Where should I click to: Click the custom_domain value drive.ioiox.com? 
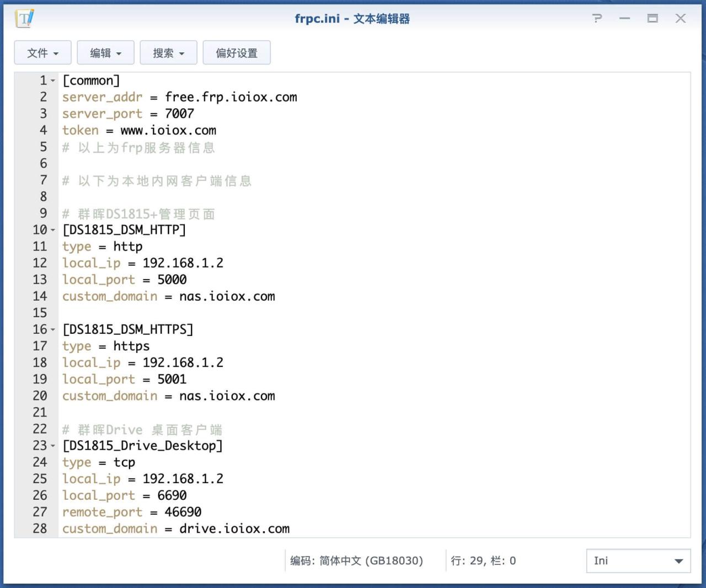pos(234,528)
